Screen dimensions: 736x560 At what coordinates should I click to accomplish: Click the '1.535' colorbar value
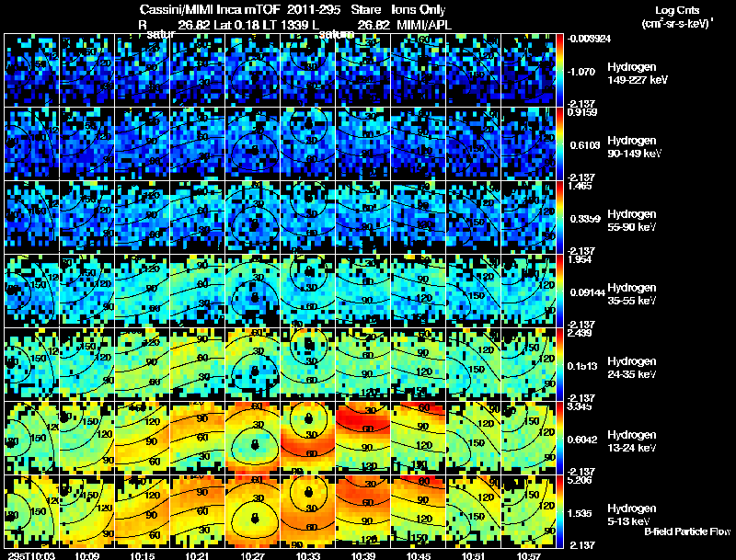(x=581, y=514)
